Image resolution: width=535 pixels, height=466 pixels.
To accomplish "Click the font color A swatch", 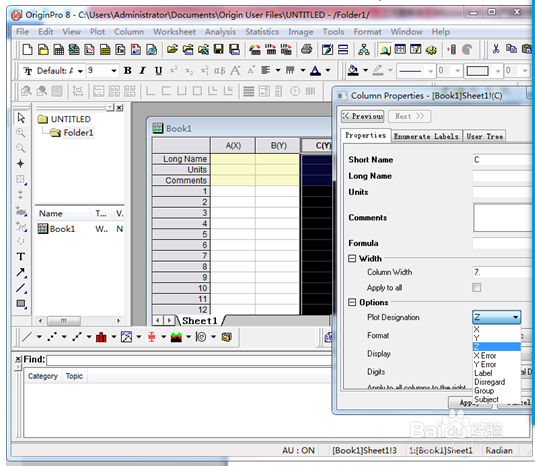I will (315, 71).
